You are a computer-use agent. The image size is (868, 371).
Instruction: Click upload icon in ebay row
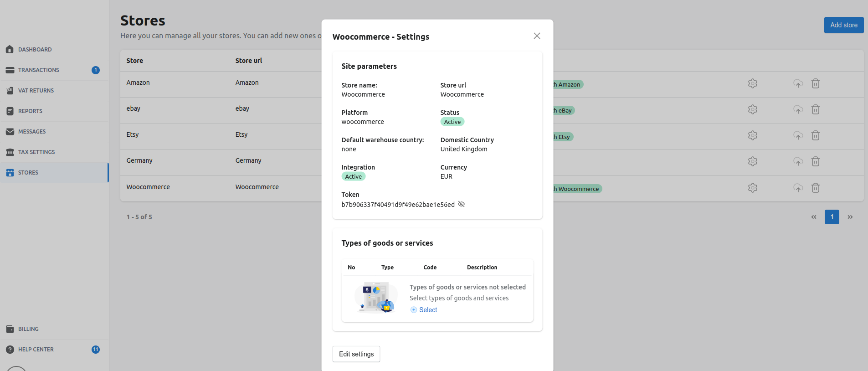[x=798, y=109]
